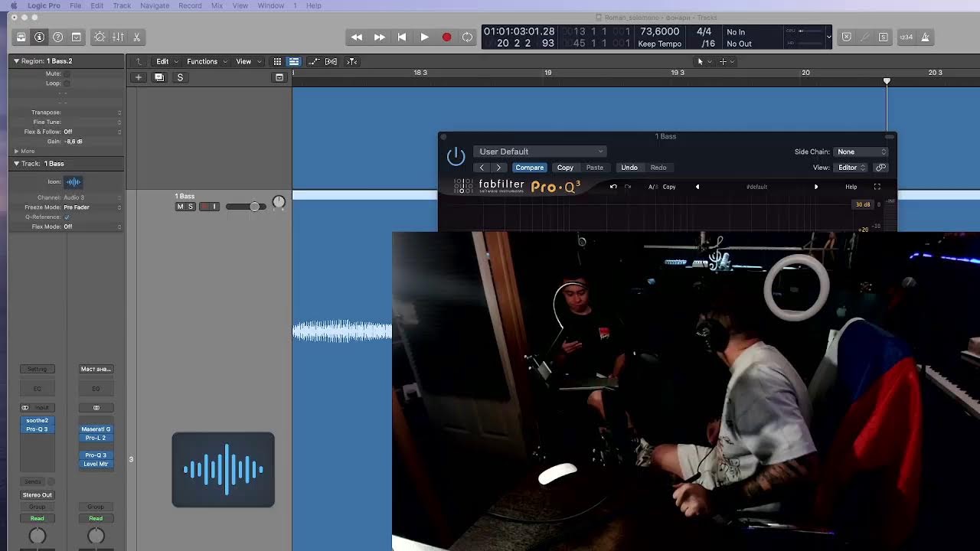Toggle input monitoring on 1 Bass track

coord(214,207)
